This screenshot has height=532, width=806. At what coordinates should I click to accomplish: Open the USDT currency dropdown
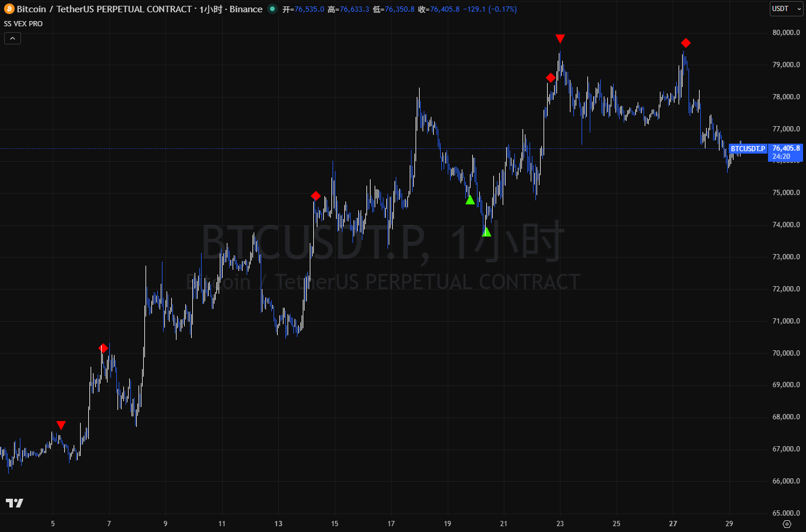(786, 9)
